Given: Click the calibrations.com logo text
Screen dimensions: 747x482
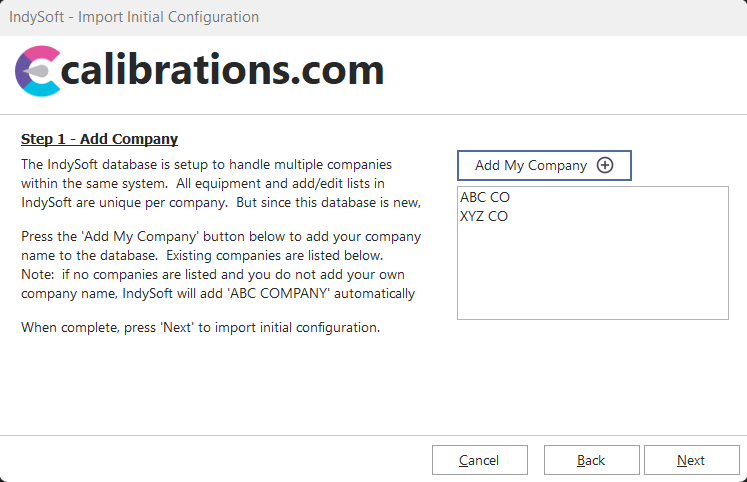Looking at the screenshot, I should point(222,71).
